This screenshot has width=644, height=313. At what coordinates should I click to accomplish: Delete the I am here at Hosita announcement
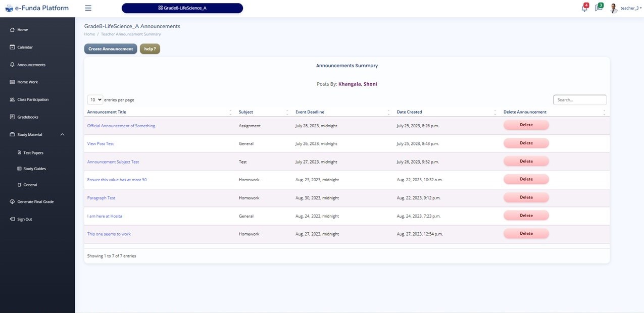(526, 216)
